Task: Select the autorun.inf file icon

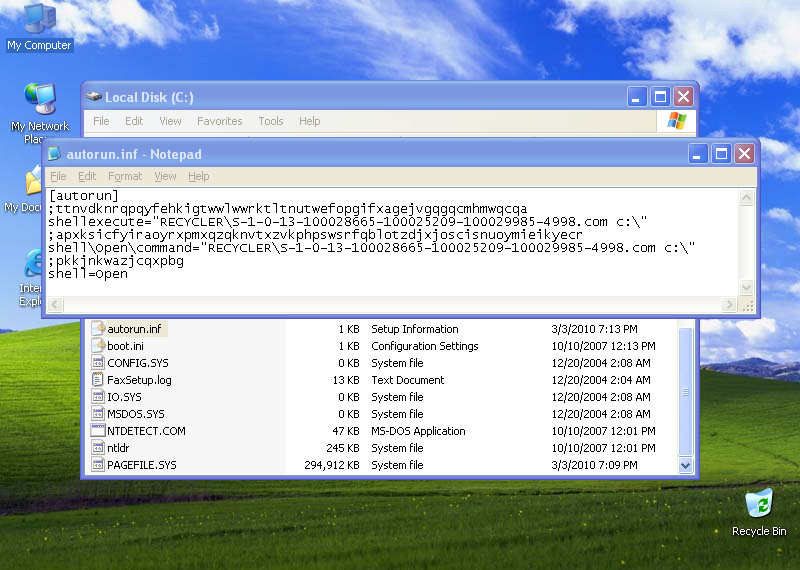Action: click(98, 329)
